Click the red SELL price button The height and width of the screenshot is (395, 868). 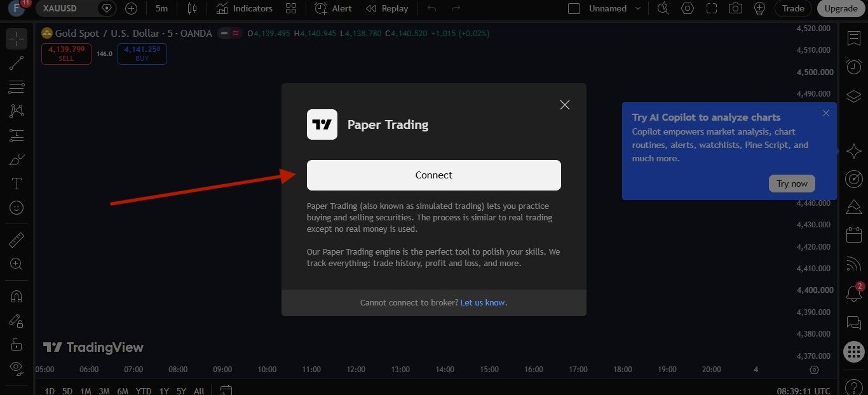pos(66,53)
